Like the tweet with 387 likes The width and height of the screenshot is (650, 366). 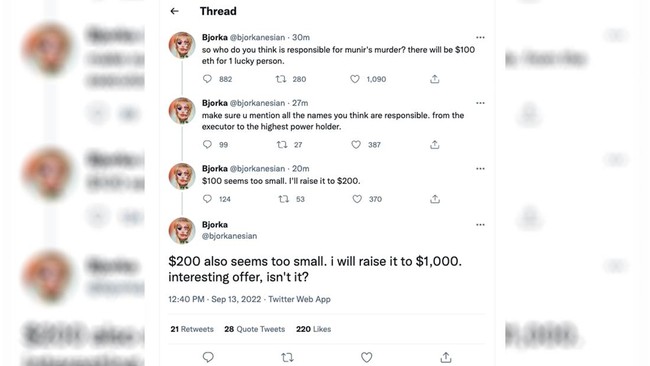(x=356, y=144)
